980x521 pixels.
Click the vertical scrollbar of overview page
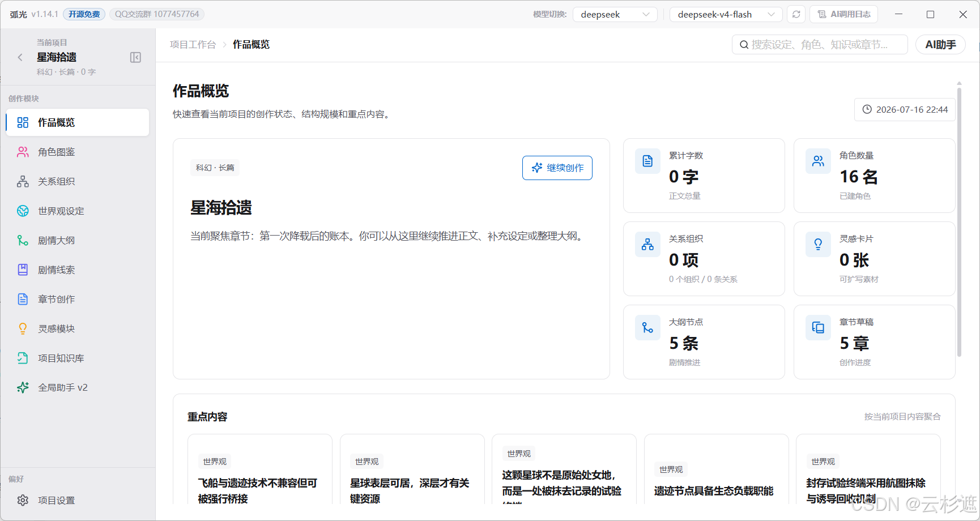(x=959, y=221)
